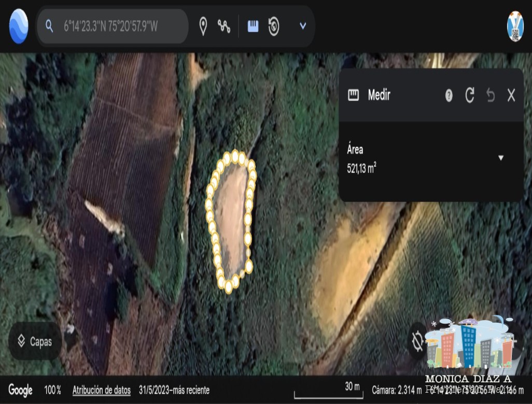
Task: Toggle the historical imagery clock icon
Action: 274,26
